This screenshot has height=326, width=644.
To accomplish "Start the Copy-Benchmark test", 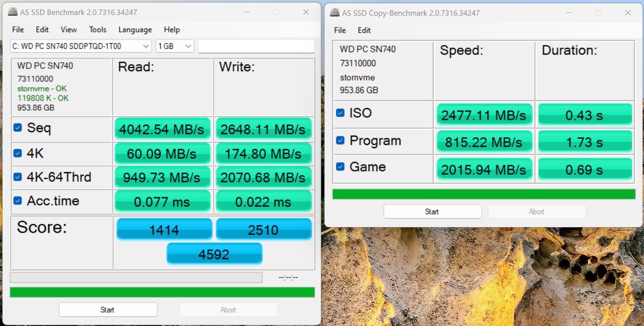I will (432, 211).
